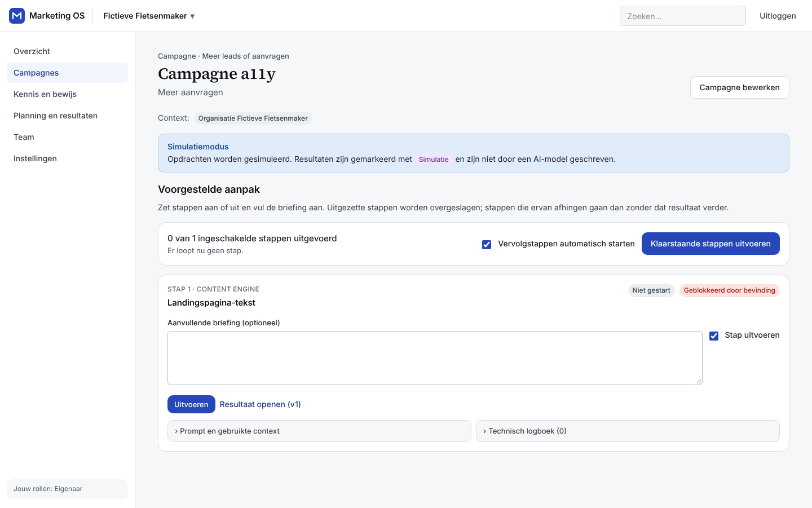Click the Organisatie Fictieve Fietsenmaker context chip
This screenshot has height=508, width=812.
[x=253, y=118]
